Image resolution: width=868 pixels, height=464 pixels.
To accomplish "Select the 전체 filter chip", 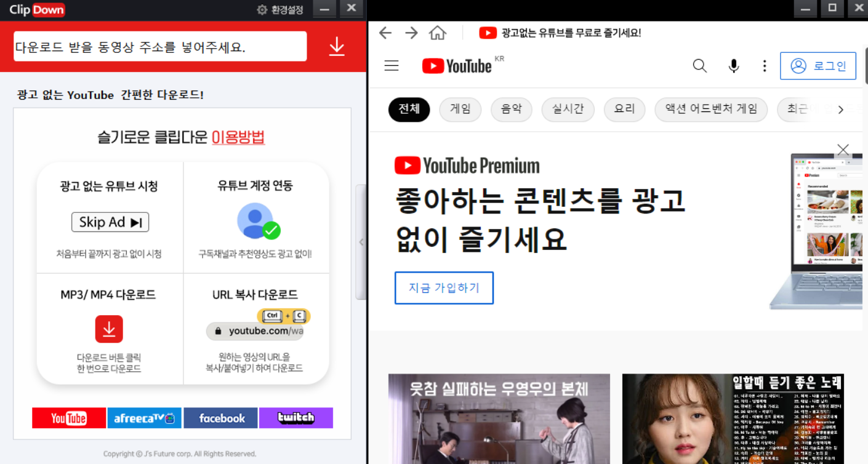I will click(409, 110).
